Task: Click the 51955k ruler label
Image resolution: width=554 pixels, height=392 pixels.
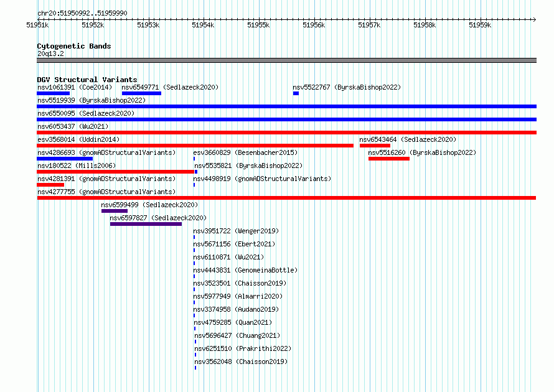Action: [258, 25]
